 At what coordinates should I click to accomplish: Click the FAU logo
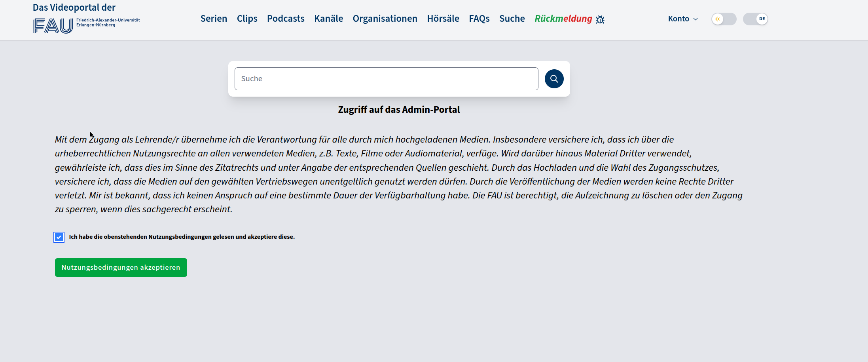pos(53,26)
